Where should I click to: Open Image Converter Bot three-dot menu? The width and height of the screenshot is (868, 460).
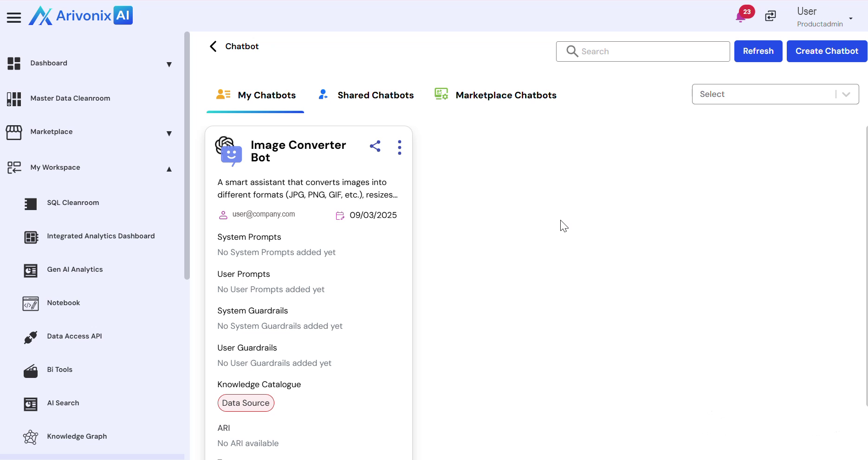click(x=399, y=147)
